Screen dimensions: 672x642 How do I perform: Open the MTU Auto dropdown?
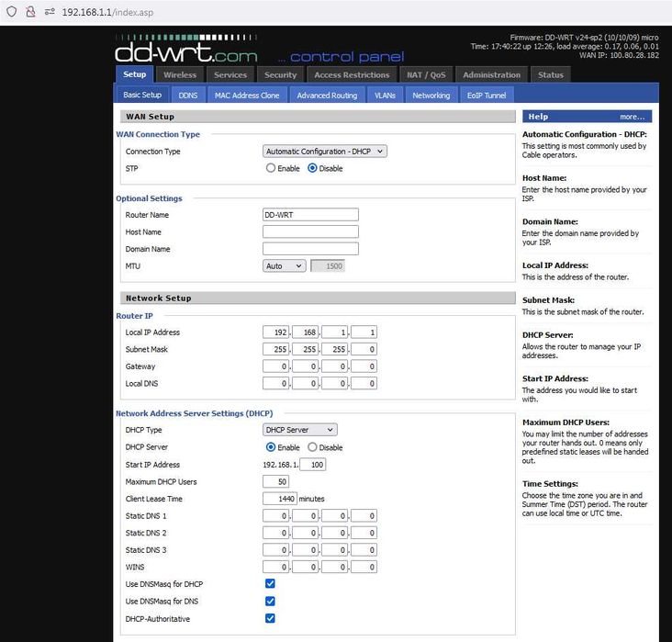[285, 265]
